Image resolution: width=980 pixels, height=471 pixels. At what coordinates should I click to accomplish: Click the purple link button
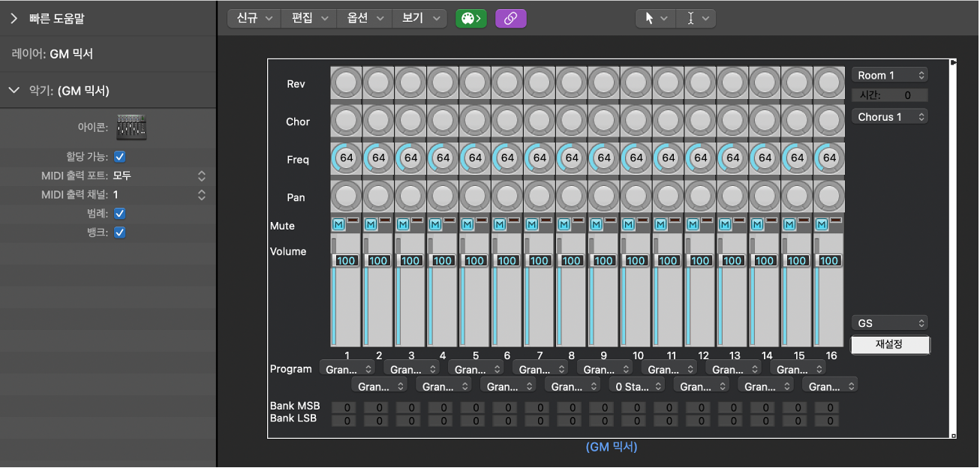tap(510, 19)
